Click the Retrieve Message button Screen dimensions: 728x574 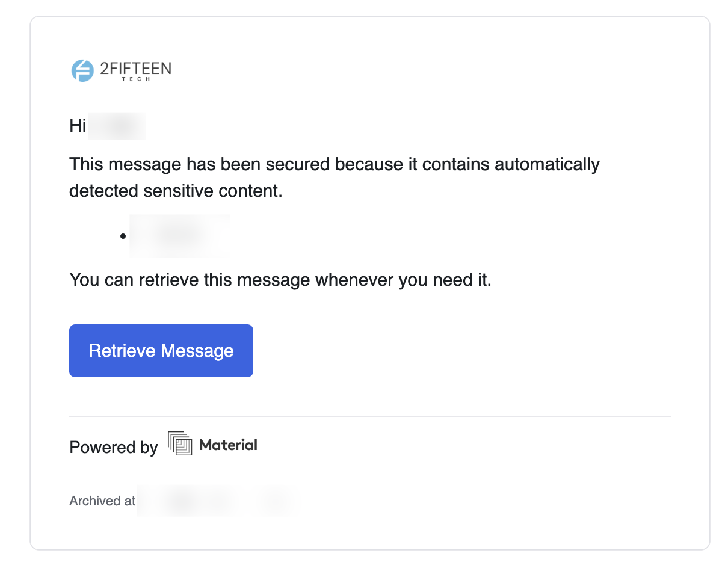click(161, 350)
